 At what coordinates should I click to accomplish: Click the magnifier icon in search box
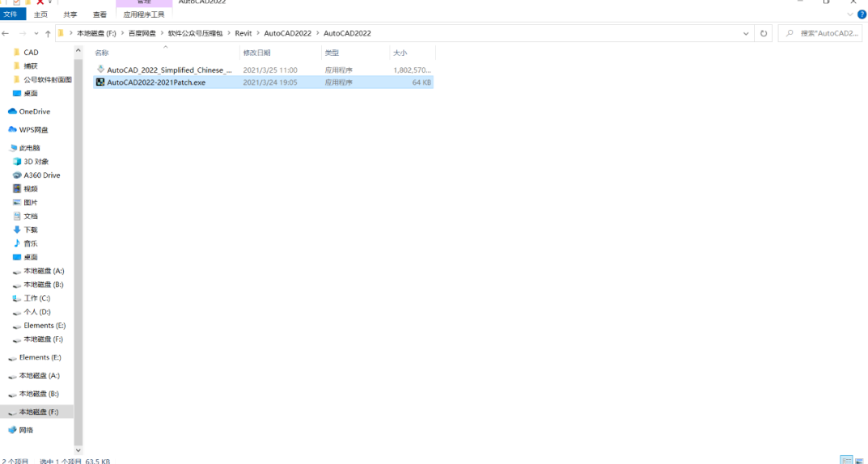coord(790,33)
